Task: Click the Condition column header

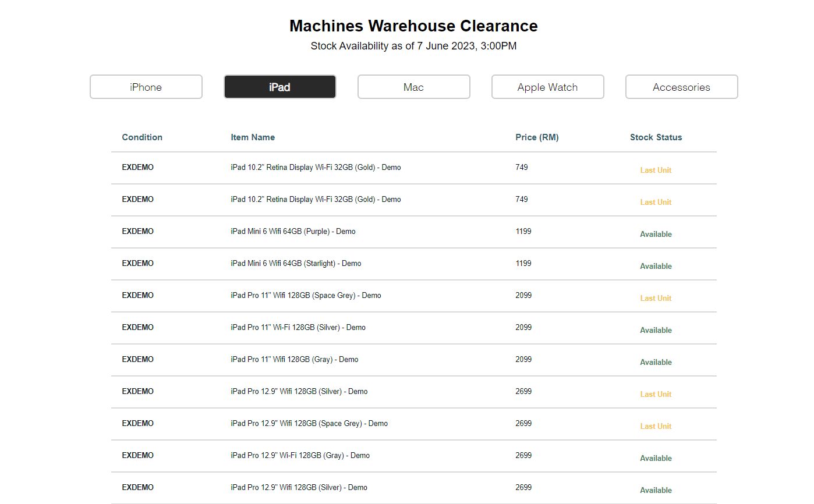Action: click(142, 137)
